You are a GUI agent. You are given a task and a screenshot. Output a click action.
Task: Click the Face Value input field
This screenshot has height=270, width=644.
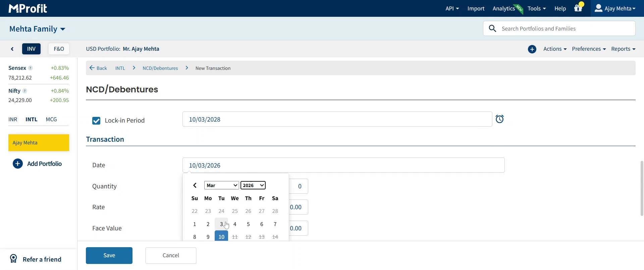coord(298,228)
